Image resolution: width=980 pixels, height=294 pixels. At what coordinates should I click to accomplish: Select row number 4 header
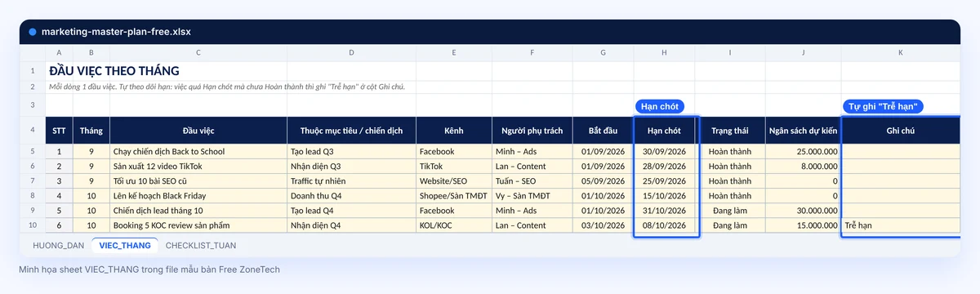(33, 131)
